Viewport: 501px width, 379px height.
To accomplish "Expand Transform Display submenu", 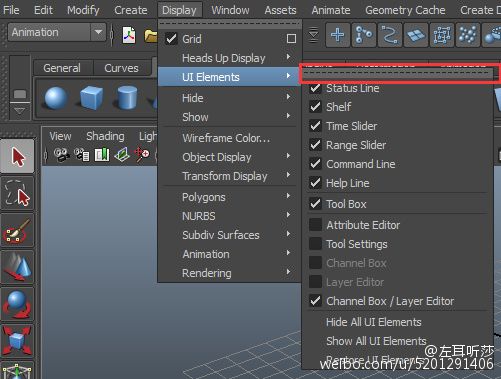I will coord(230,176).
